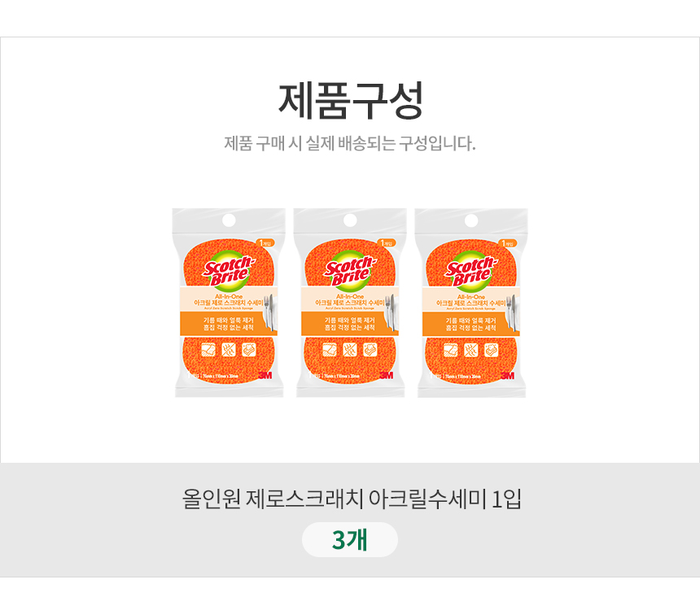Click the middle feature icon on the left package
This screenshot has width=700, height=610.
pyautogui.click(x=228, y=350)
